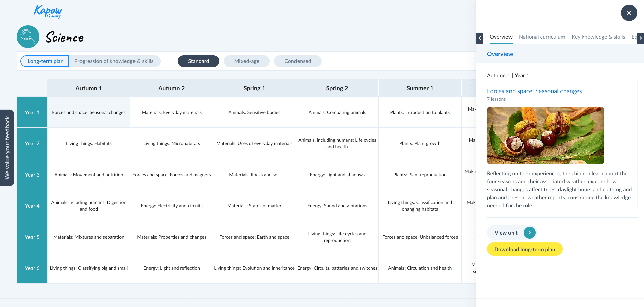
Task: Choose the Condensed plan option
Action: point(298,61)
